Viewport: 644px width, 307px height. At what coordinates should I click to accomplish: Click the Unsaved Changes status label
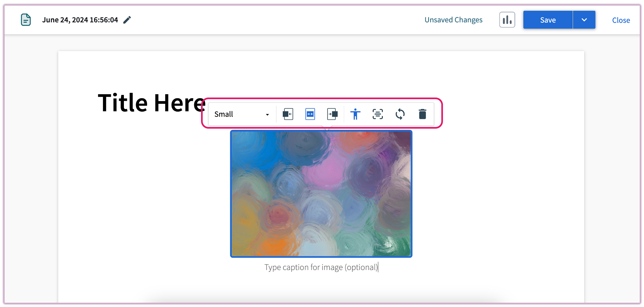tap(453, 20)
